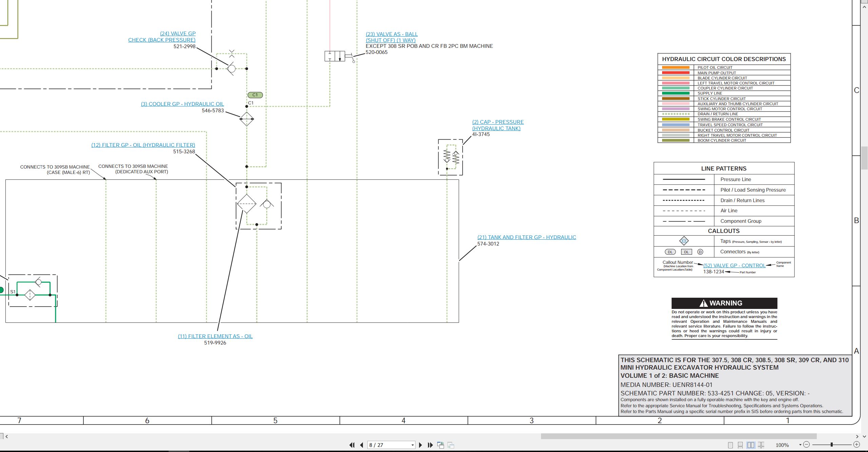
Task: Click the S1 supply line filter symbol
Action: pos(30,295)
